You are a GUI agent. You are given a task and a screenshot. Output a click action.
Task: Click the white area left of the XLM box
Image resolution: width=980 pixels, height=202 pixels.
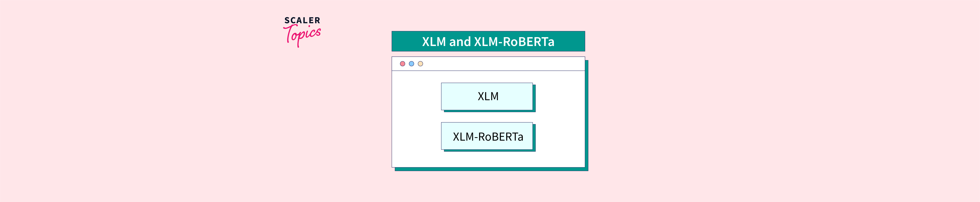417,96
